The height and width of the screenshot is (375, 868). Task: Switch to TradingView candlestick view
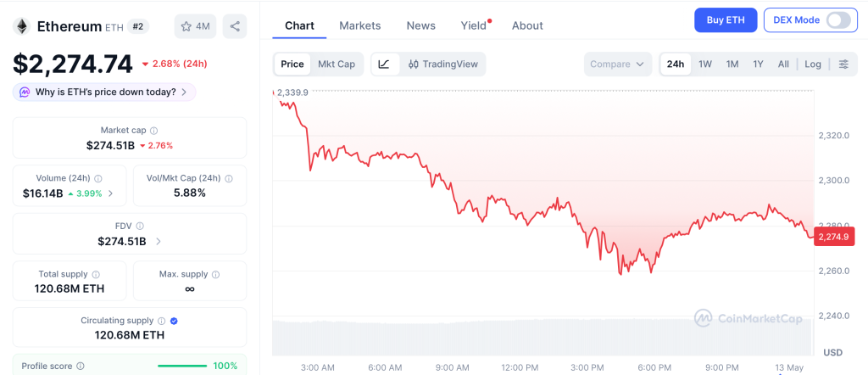442,64
